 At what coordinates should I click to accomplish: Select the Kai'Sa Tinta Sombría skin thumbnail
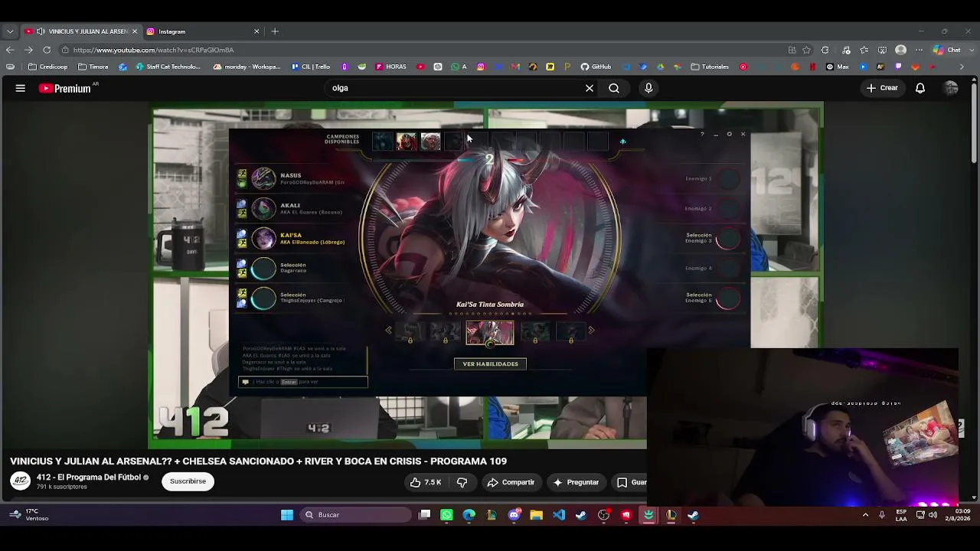coord(490,333)
